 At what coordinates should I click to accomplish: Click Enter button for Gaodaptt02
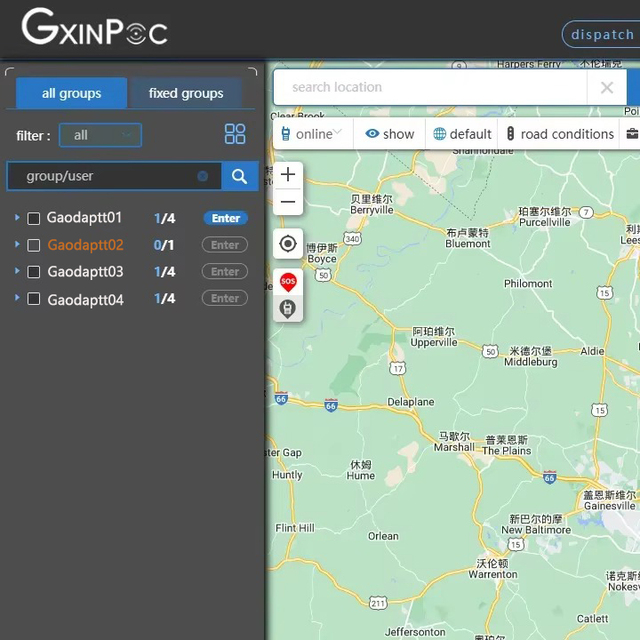pyautogui.click(x=225, y=245)
